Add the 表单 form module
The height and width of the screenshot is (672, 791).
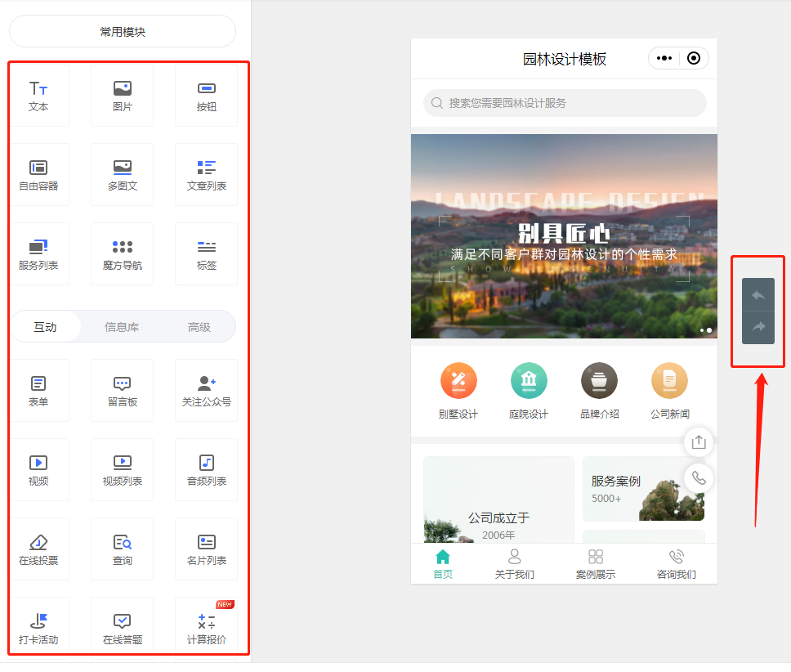(38, 391)
